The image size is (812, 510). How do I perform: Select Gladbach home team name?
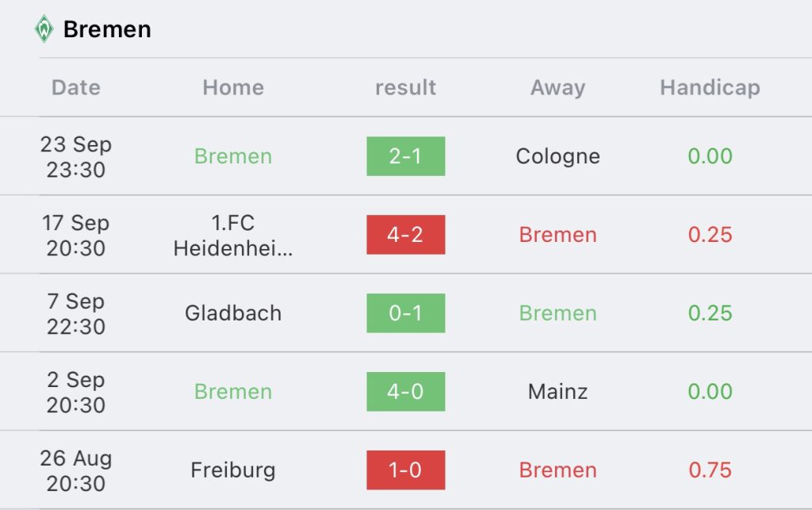[x=233, y=313]
